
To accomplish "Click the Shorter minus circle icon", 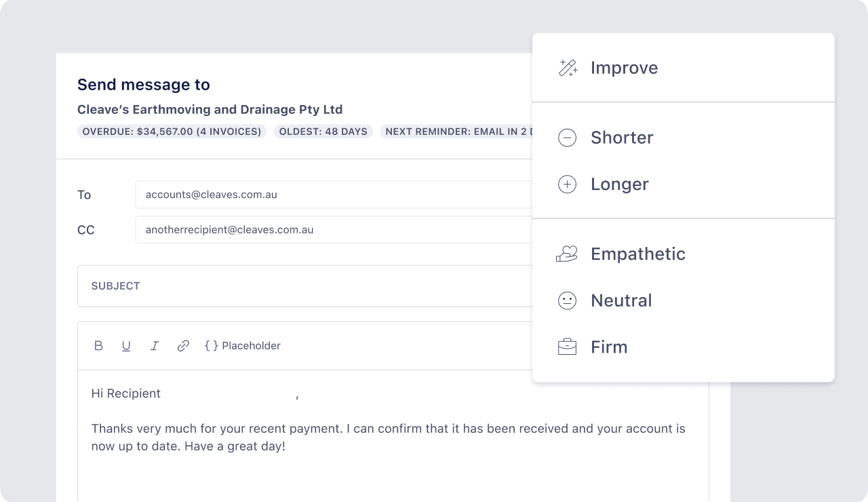I will pyautogui.click(x=567, y=138).
